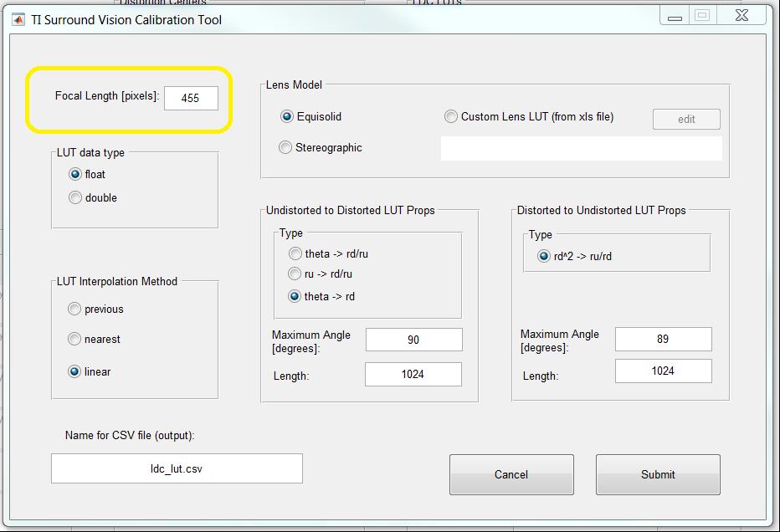The image size is (780, 532).
Task: Click the Distorted to Undistorted Length field
Action: (663, 371)
